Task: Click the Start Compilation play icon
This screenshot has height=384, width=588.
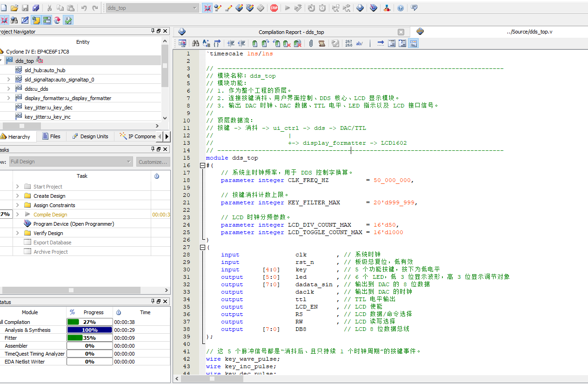Action: point(287,8)
